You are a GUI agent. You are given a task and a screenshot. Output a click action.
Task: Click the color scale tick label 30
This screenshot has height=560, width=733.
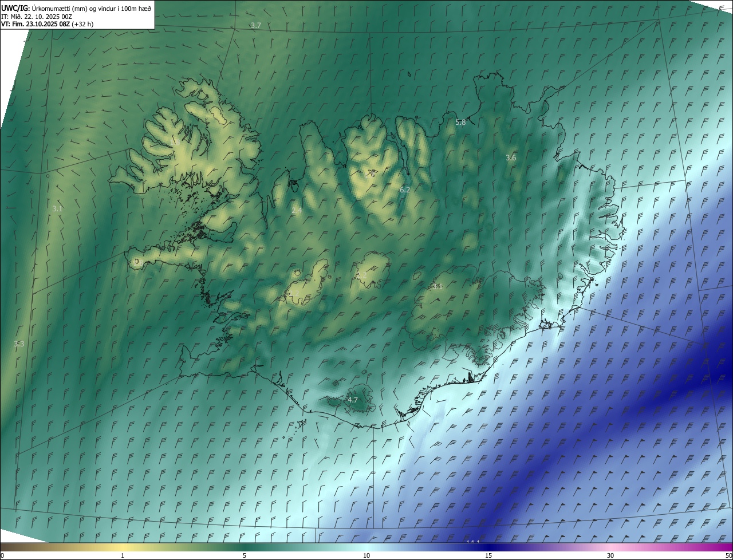610,556
